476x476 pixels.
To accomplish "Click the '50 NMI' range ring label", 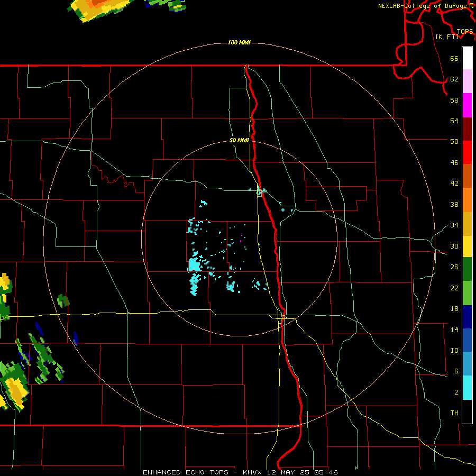I will click(x=239, y=140).
